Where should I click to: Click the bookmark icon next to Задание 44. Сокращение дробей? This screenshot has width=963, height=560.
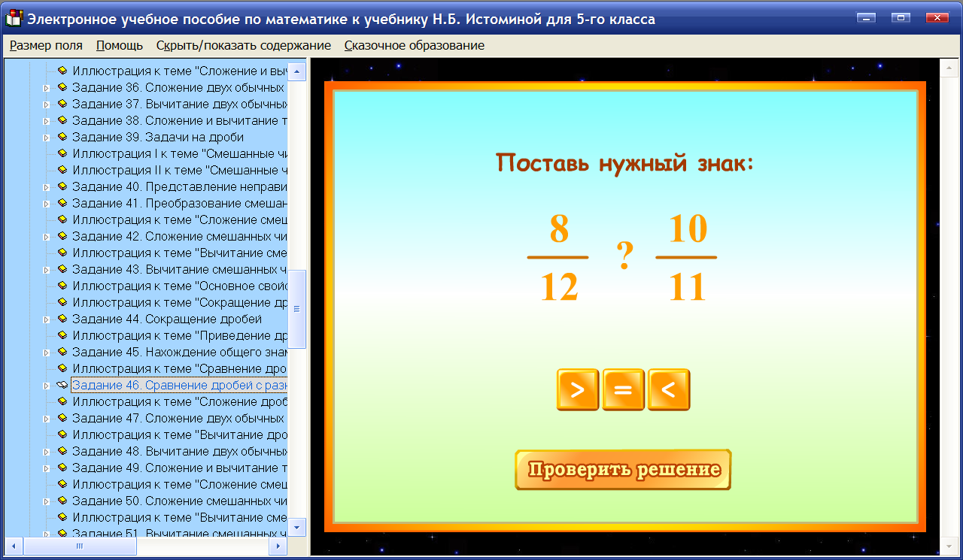[x=63, y=318]
